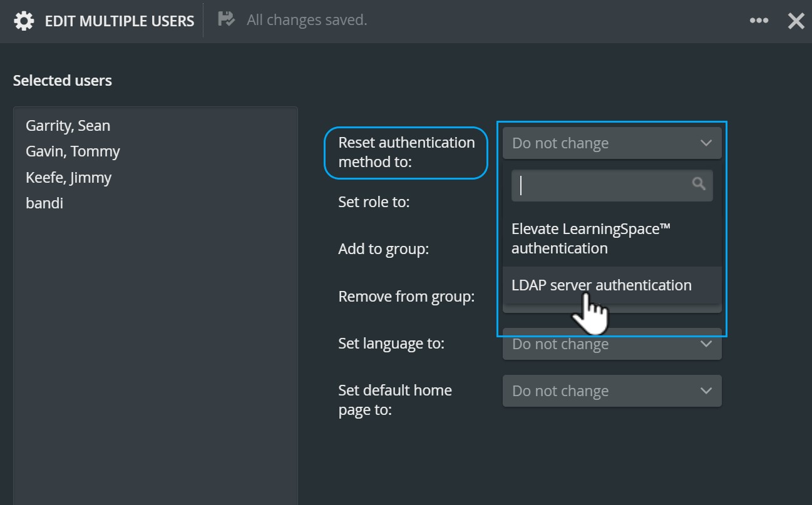Open the Set language to dropdown
The width and height of the screenshot is (812, 505).
(612, 344)
